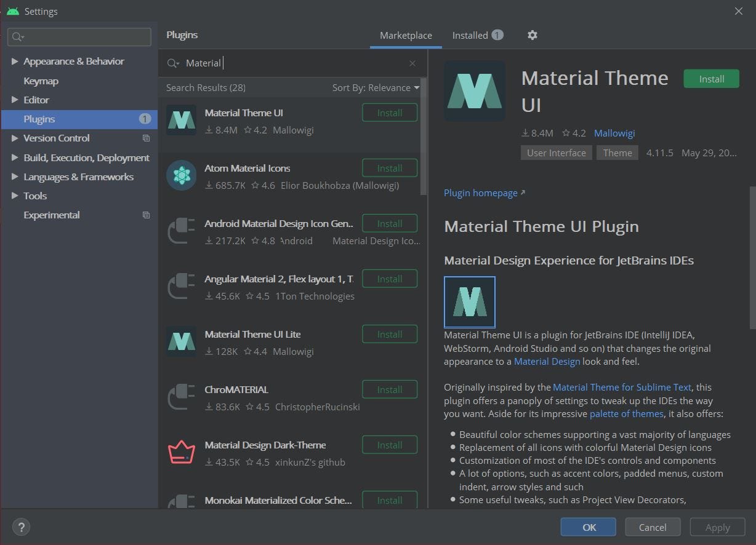The width and height of the screenshot is (756, 545).
Task: Install Android Material Design Icon Generator
Action: (390, 223)
